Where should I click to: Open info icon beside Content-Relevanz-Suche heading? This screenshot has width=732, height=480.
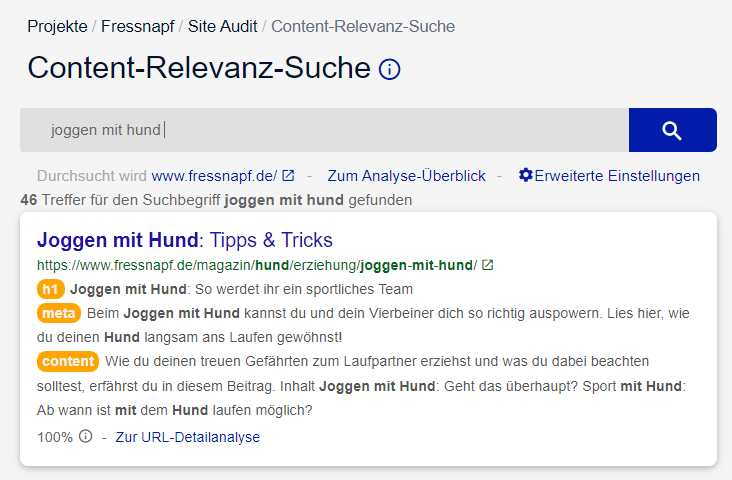pos(389,70)
